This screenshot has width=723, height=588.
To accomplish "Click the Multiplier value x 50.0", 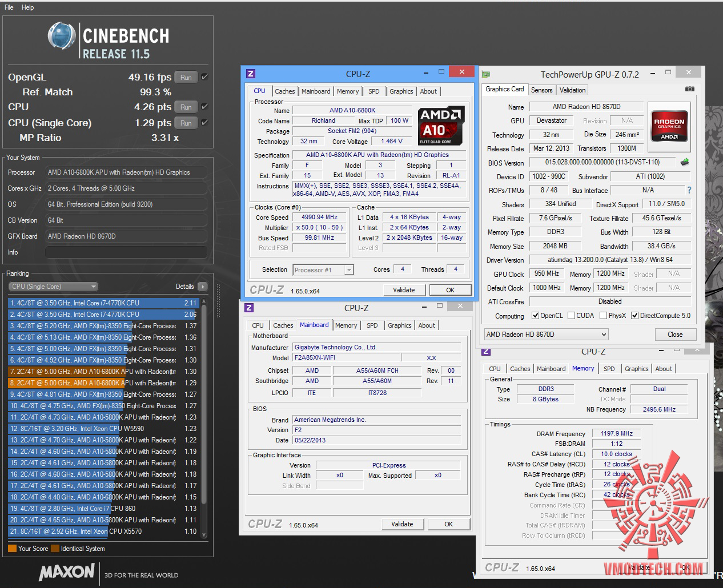I will click(319, 227).
